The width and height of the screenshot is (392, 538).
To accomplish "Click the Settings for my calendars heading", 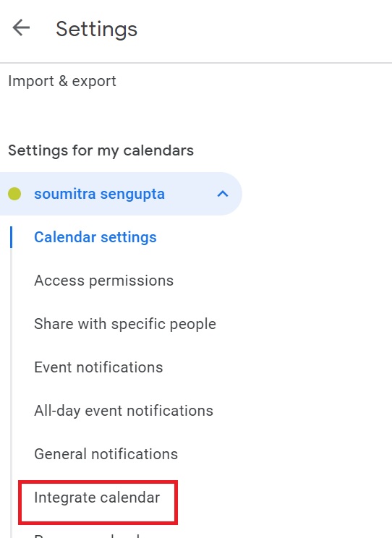I will pyautogui.click(x=101, y=150).
